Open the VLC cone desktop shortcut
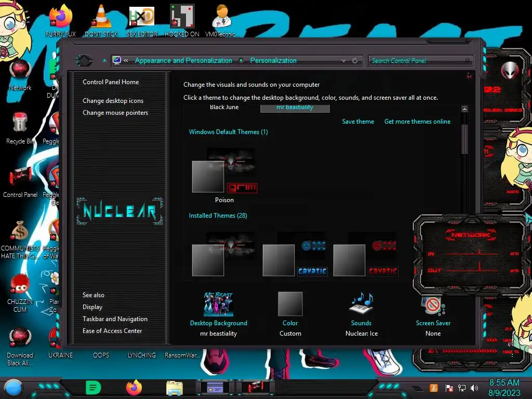532x399 pixels. coord(101,16)
